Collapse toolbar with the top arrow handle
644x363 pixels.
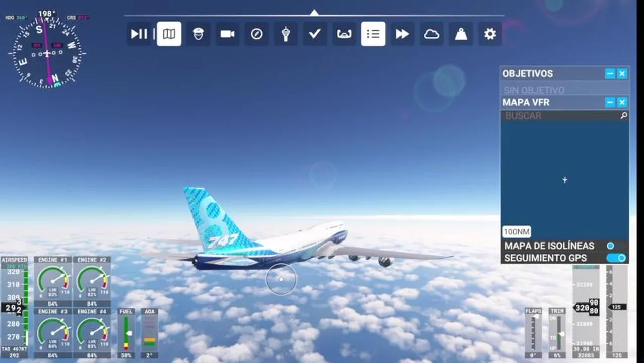pyautogui.click(x=314, y=13)
